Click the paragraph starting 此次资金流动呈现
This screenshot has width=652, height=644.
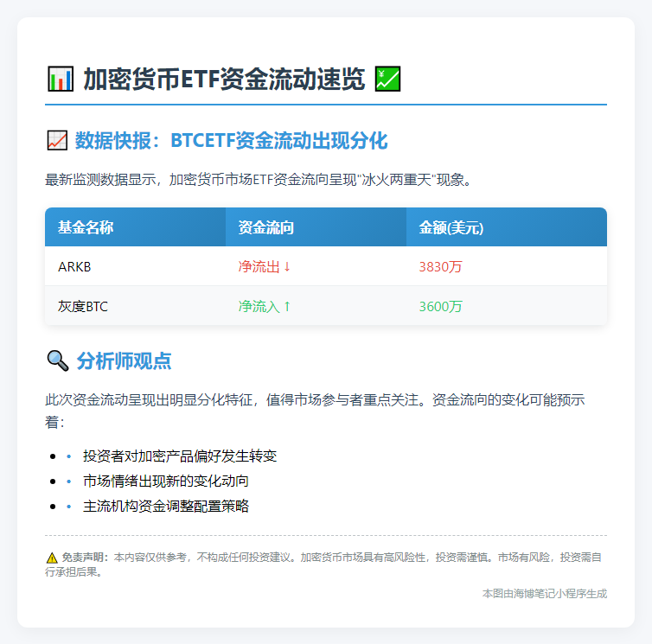point(315,411)
